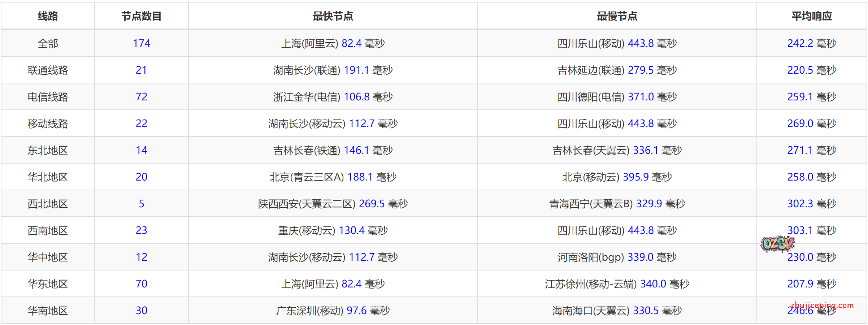Click 河南洛阳(bgp) 339.0 毫秒 cell
Image resolution: width=868 pixels, height=325 pixels.
click(617, 257)
